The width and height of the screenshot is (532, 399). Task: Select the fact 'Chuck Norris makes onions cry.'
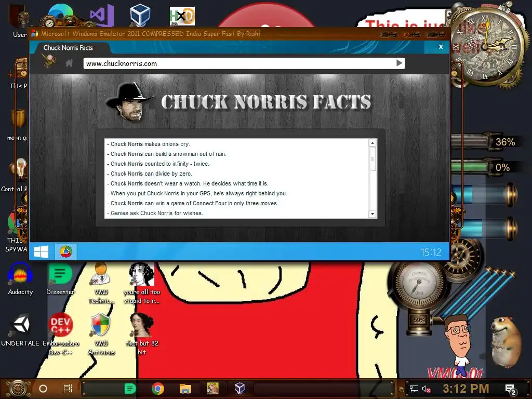148,144
